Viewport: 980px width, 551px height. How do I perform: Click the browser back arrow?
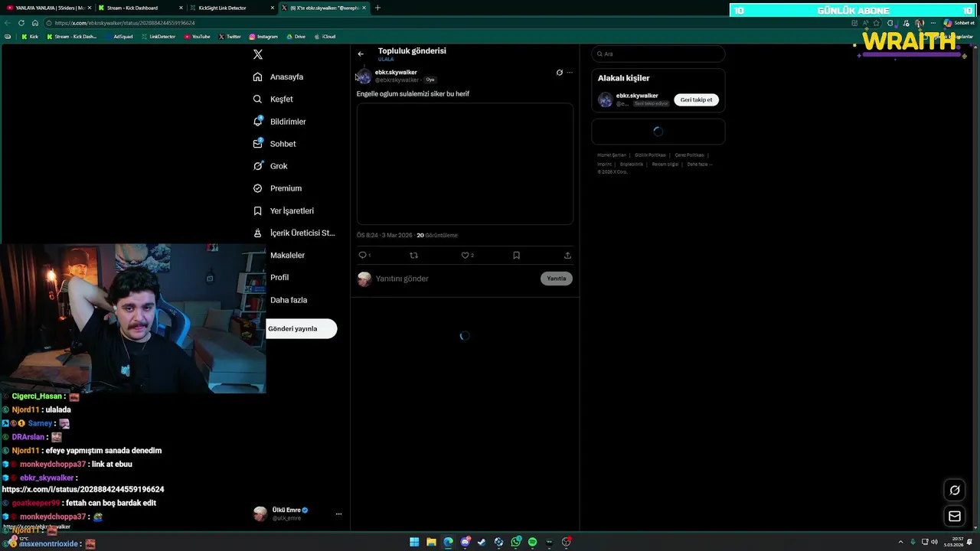[x=8, y=23]
